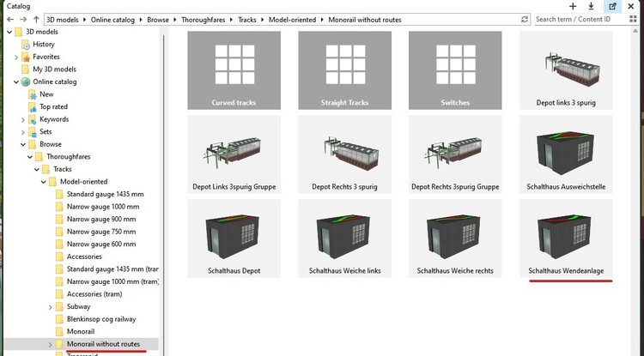Click the download arrow icon
The height and width of the screenshot is (356, 644).
click(x=591, y=6)
